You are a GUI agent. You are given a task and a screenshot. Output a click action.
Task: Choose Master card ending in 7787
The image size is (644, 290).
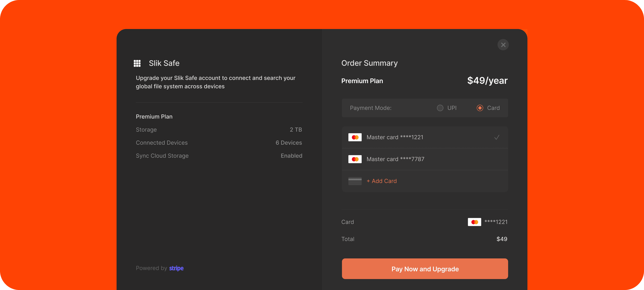click(x=425, y=159)
